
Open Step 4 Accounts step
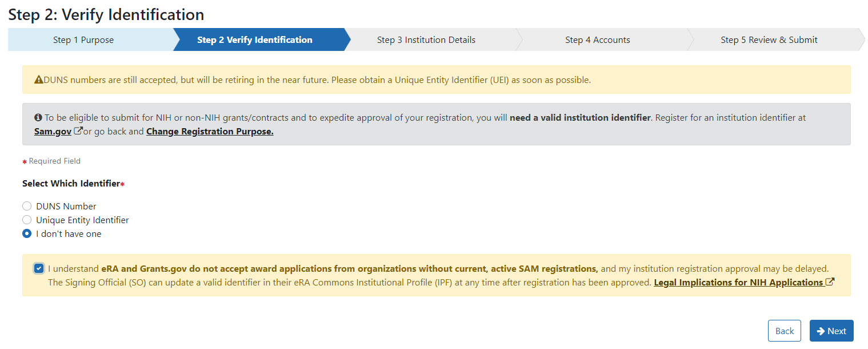click(x=598, y=40)
